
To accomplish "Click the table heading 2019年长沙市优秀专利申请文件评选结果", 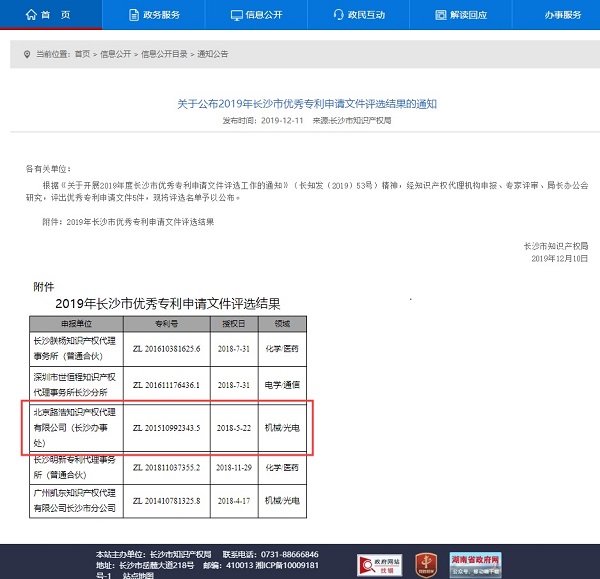I will 168,304.
